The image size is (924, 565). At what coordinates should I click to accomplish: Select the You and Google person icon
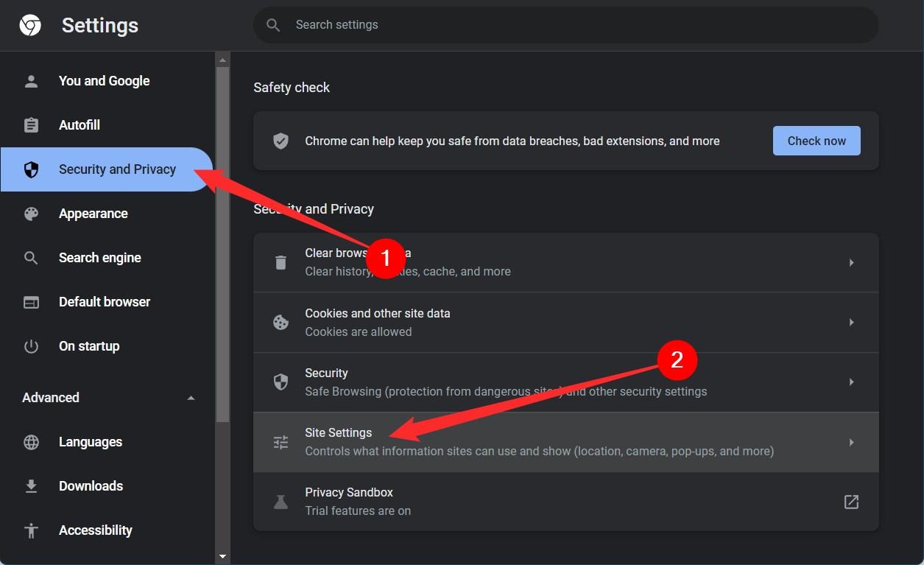[x=31, y=81]
